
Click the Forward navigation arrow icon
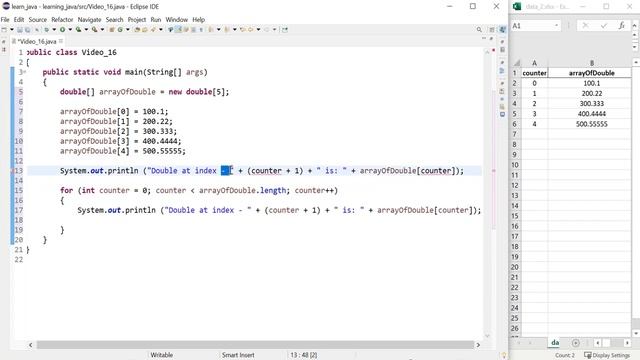click(266, 30)
